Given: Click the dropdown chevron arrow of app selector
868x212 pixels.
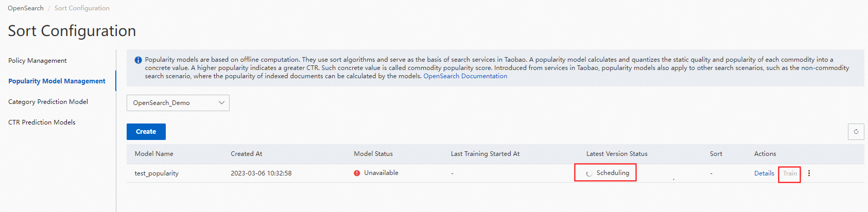Looking at the screenshot, I should [221, 103].
